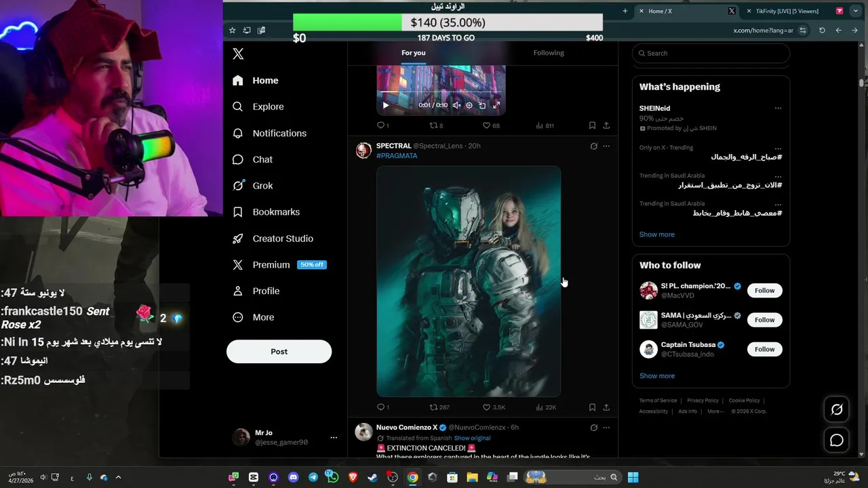The image size is (868, 488).
Task: Expand browser tab list chevron
Action: click(x=857, y=11)
